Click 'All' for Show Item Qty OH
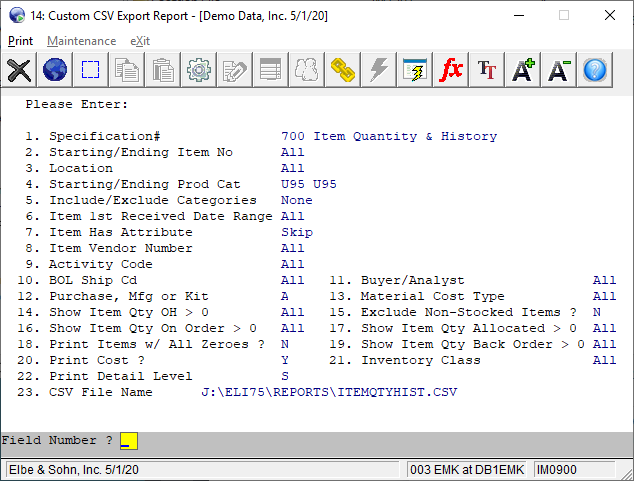 (x=292, y=312)
